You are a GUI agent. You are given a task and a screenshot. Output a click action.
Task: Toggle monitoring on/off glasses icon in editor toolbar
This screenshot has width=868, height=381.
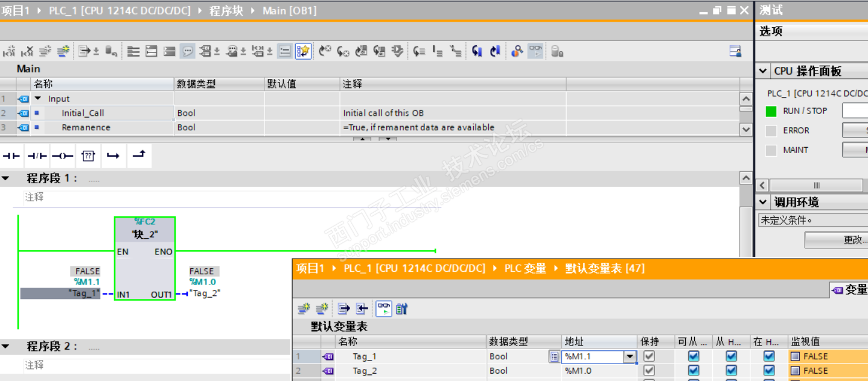[x=535, y=52]
